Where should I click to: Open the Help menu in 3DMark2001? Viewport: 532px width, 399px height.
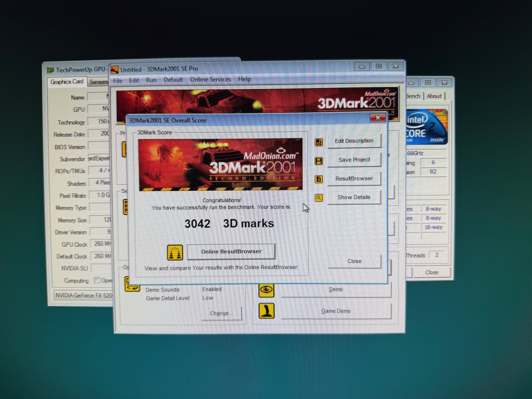(x=244, y=79)
